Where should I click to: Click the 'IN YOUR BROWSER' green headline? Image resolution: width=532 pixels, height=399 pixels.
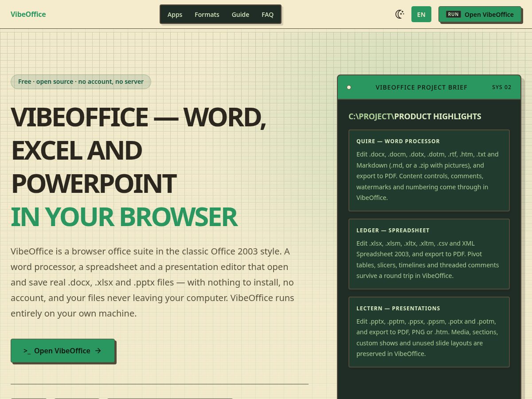pos(124,217)
